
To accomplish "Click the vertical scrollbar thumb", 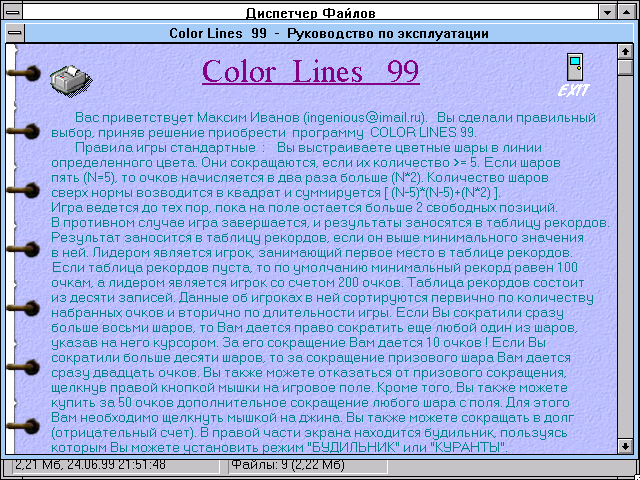I will coord(625,67).
